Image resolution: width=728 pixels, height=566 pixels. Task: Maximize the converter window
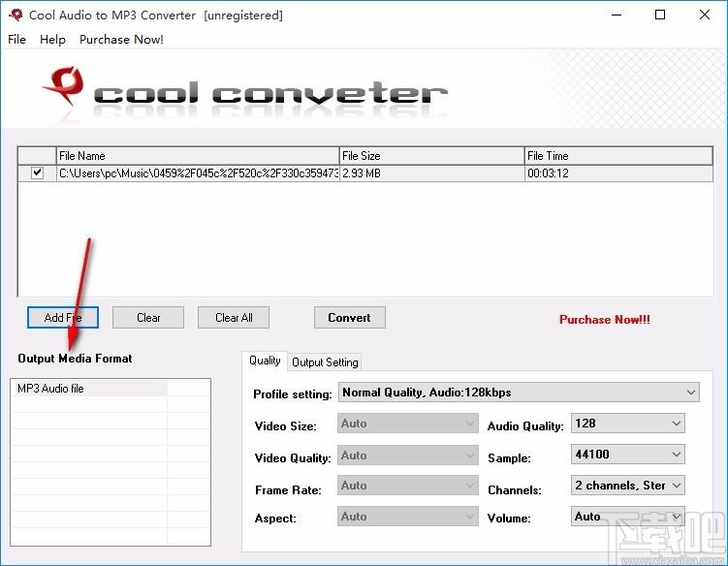click(660, 15)
